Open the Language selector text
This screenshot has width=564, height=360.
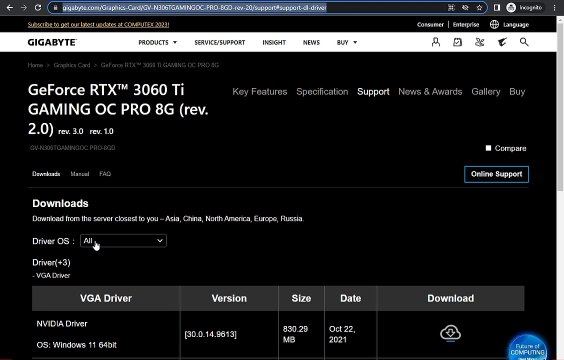(516, 25)
